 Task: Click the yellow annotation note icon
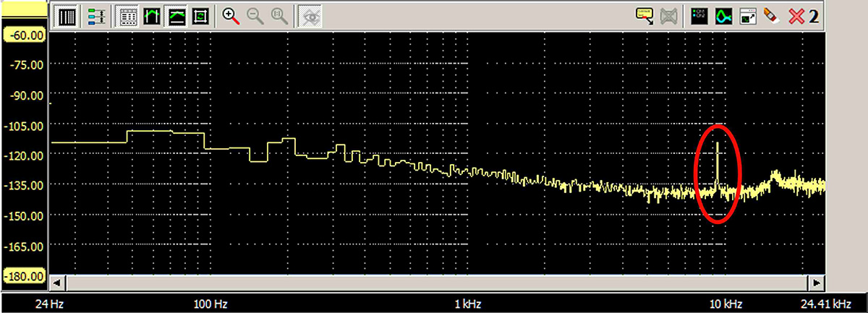tap(644, 16)
